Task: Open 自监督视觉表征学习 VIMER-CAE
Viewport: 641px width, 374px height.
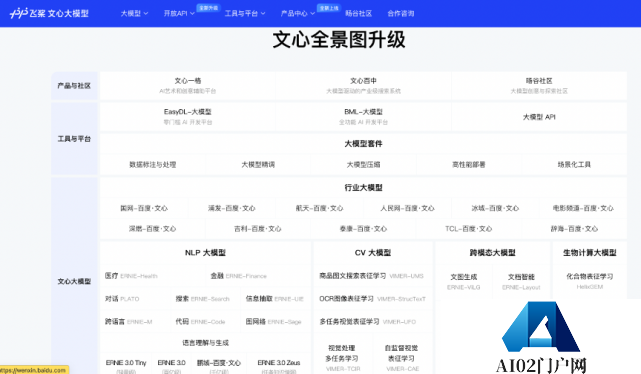Action: tap(402, 358)
